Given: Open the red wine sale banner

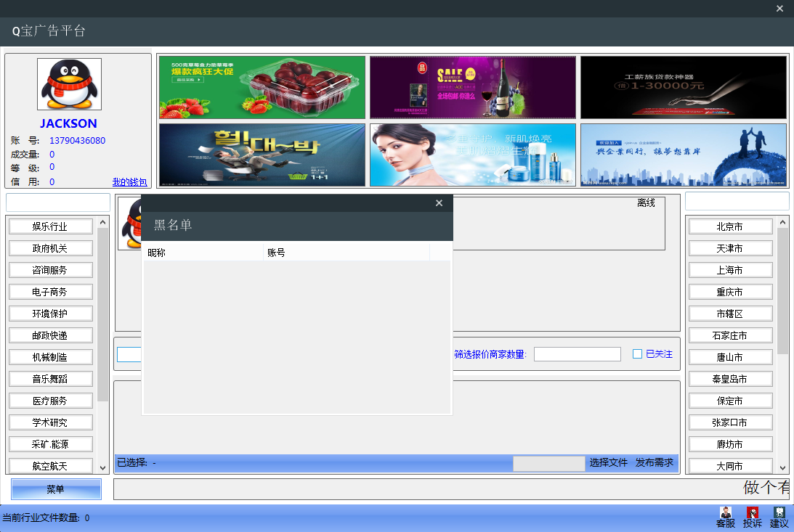Looking at the screenshot, I should click(x=472, y=87).
